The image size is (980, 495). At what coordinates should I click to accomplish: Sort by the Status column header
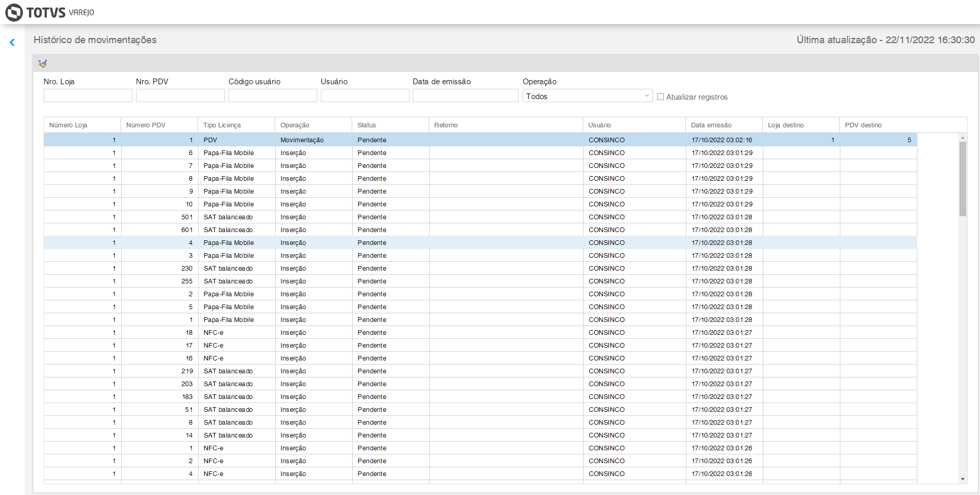point(390,125)
